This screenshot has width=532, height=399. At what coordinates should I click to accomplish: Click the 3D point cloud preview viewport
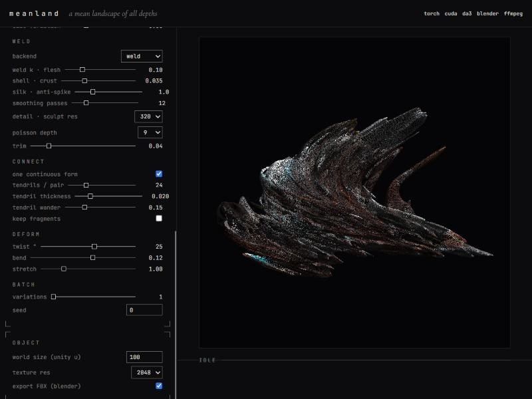pos(354,192)
